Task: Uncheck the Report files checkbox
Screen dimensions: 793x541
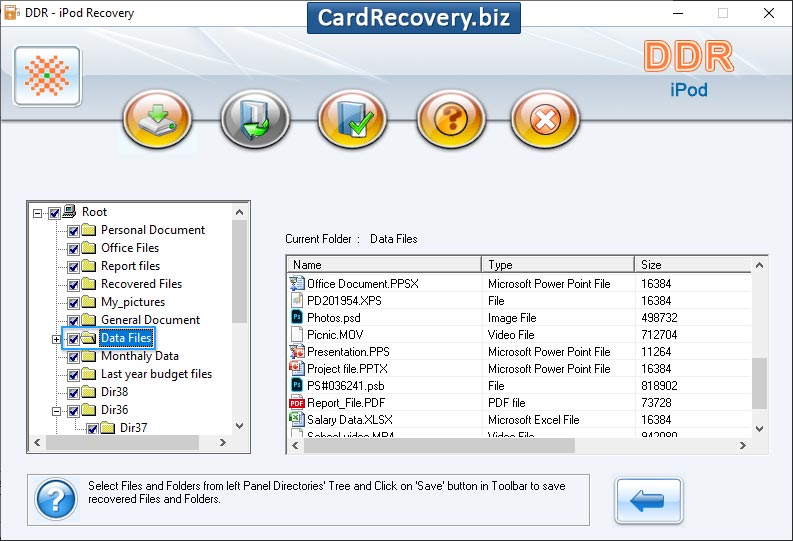Action: (x=73, y=267)
